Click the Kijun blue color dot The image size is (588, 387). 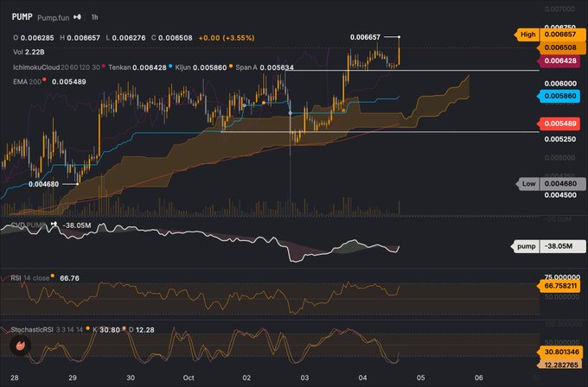coord(170,66)
